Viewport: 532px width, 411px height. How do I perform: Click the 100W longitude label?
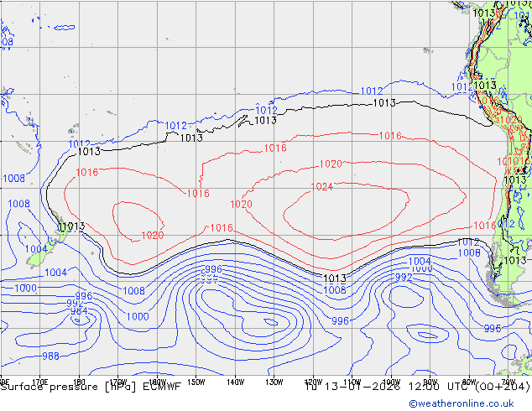[391, 382]
